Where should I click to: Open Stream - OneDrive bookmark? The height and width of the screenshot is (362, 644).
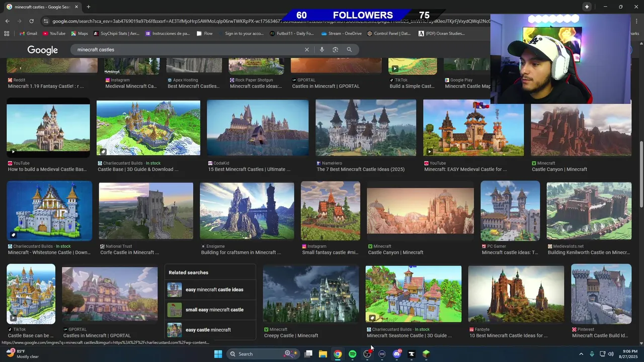(x=341, y=34)
